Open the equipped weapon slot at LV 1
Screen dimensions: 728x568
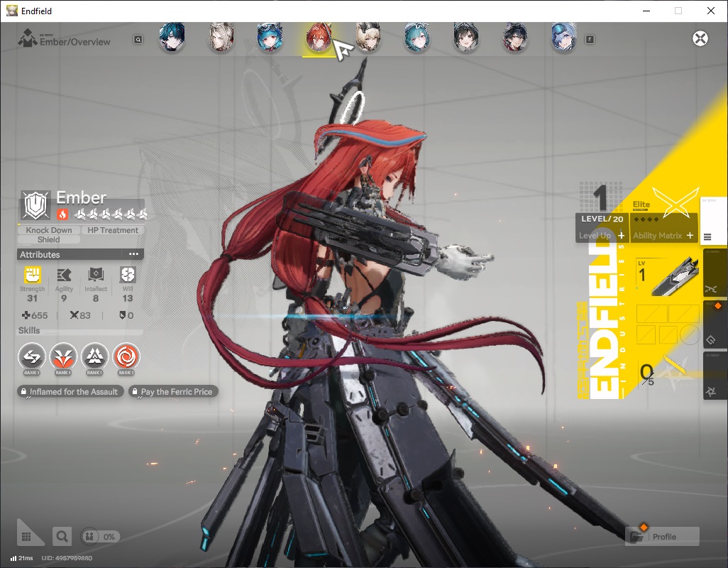pos(668,277)
